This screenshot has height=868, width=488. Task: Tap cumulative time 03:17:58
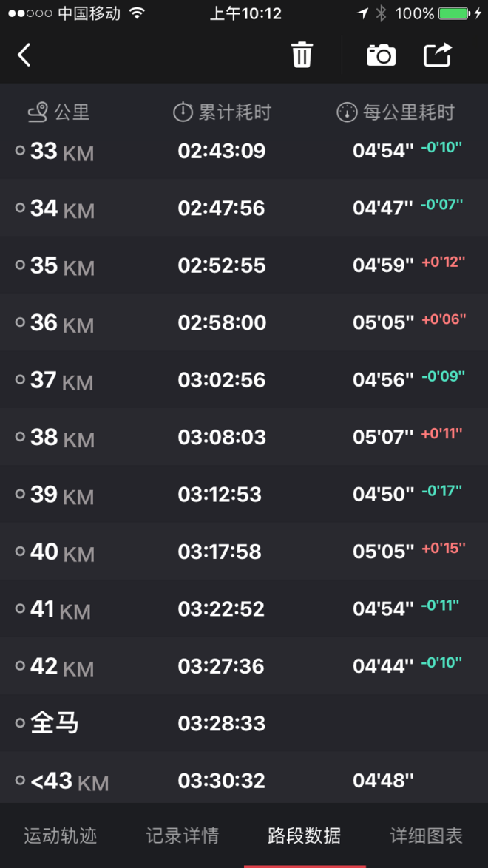220,552
